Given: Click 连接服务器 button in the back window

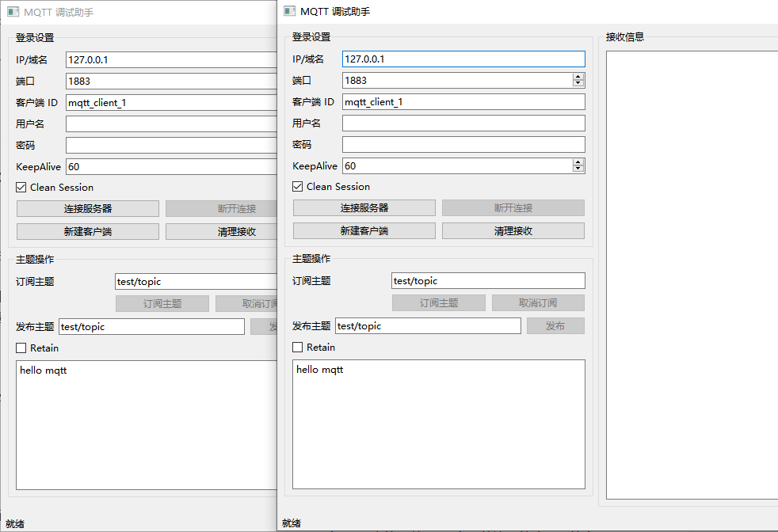Looking at the screenshot, I should pos(88,209).
